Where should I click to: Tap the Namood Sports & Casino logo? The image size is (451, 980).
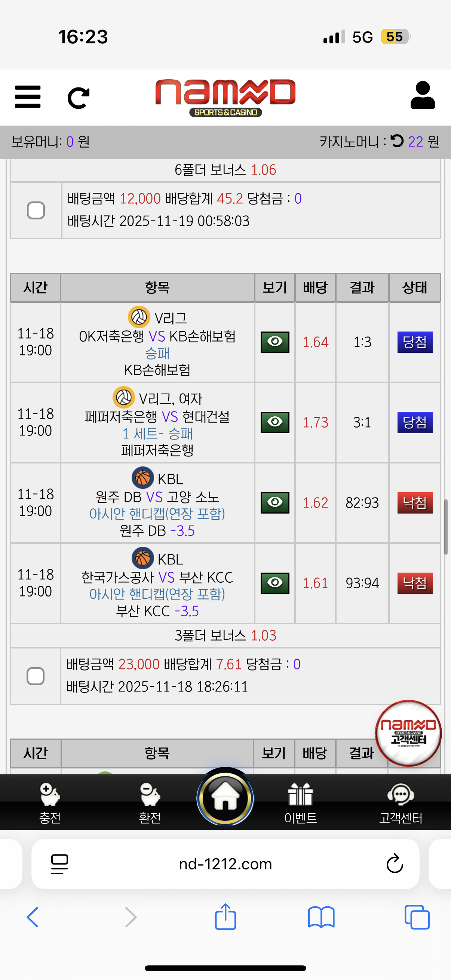pos(225,97)
